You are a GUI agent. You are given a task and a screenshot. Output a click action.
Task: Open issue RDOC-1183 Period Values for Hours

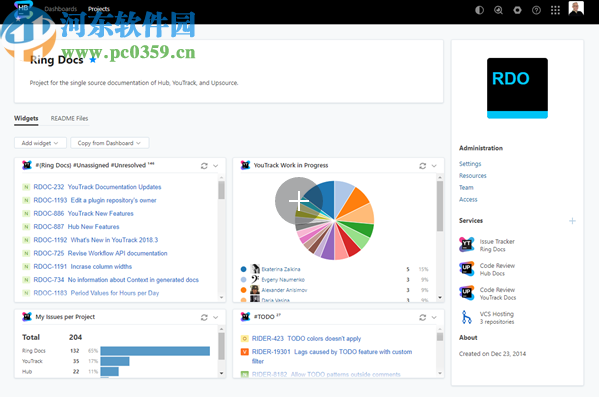coord(96,293)
